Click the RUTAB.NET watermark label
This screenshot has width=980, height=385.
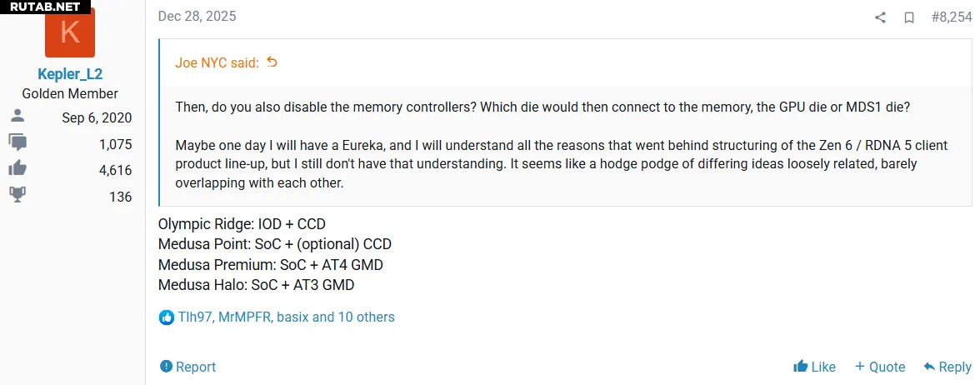tap(45, 7)
